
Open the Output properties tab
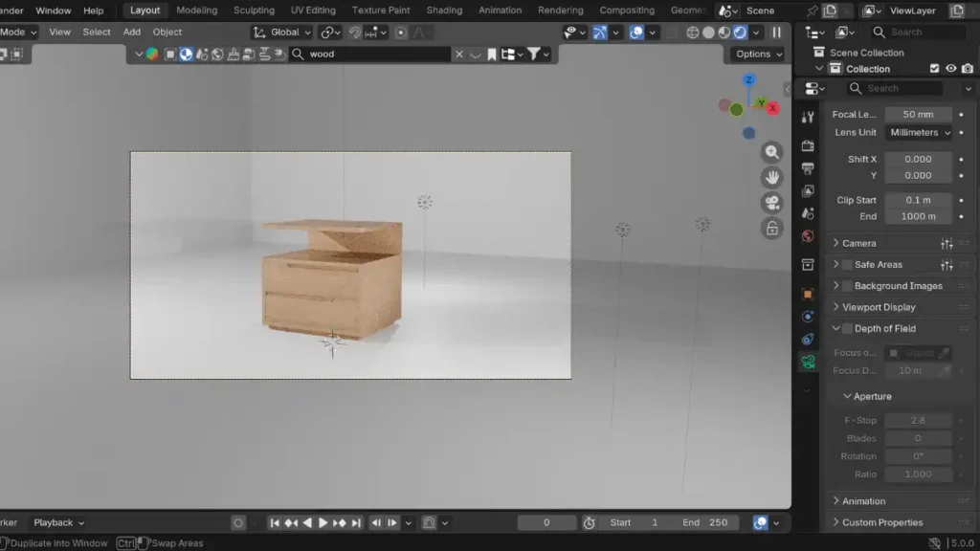click(808, 168)
